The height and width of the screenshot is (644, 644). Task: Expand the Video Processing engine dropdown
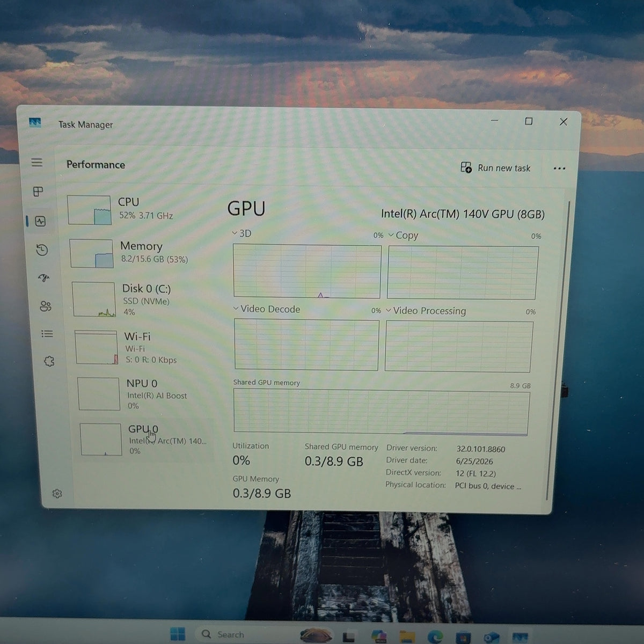[x=426, y=311]
